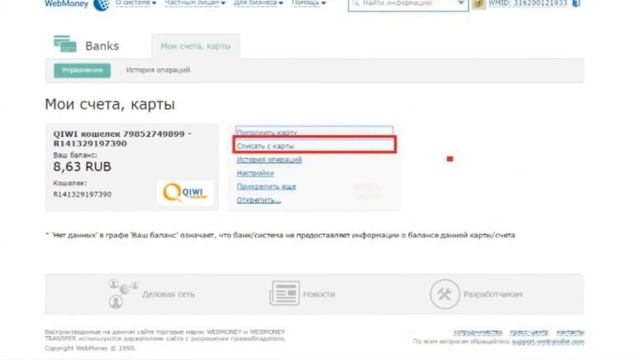The height and width of the screenshot is (360, 640).
Task: Select wallet number under 'Кошелек:' label
Action: tap(82, 194)
